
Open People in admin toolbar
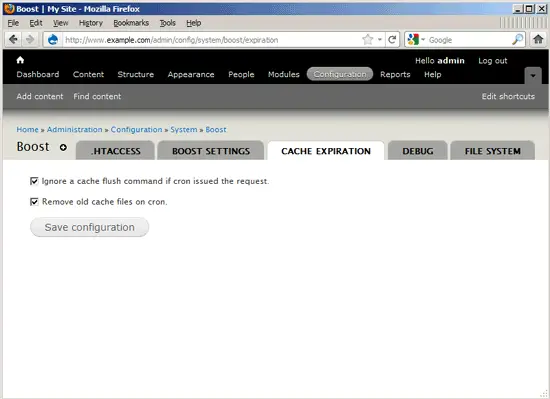click(241, 74)
